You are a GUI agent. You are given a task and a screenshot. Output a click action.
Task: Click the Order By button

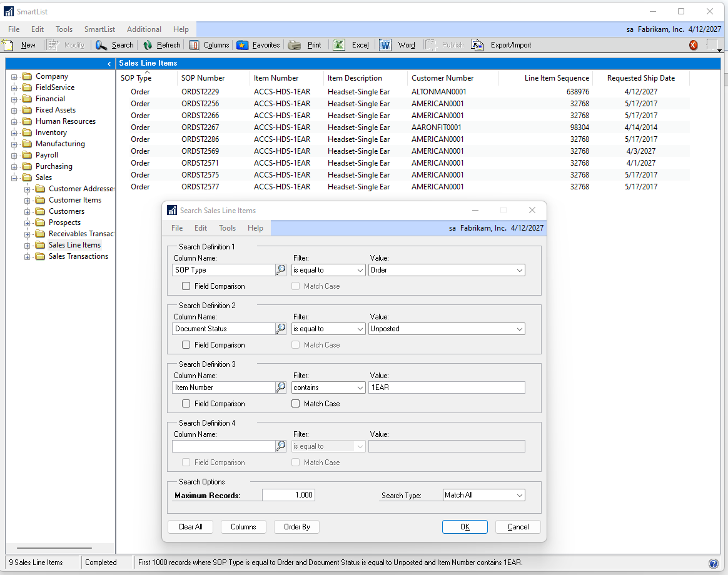pos(296,527)
